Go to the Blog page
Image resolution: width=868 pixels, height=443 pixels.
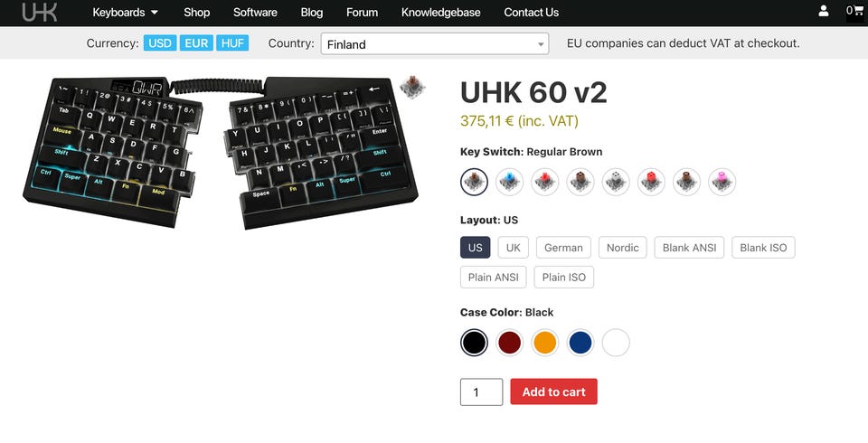point(312,12)
